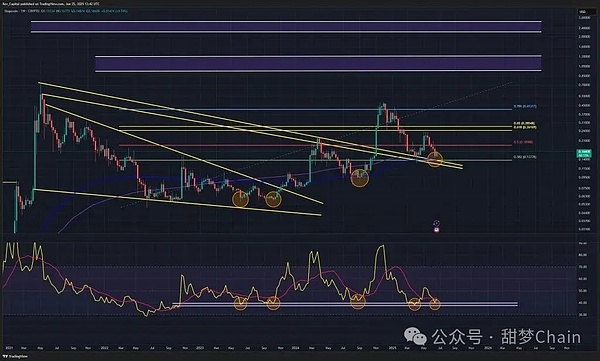Click the 2025 label on time axis
The image size is (600, 361).
[392, 348]
